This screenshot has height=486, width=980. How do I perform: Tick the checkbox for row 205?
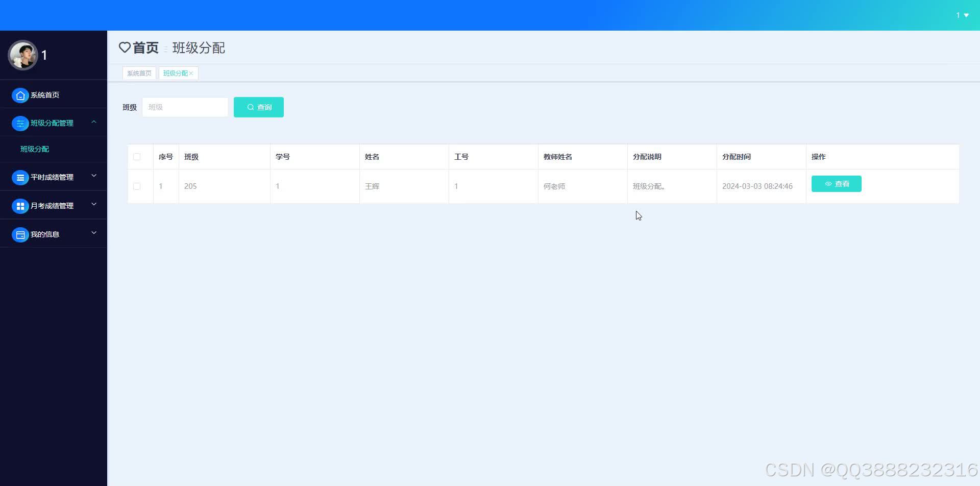pyautogui.click(x=137, y=186)
